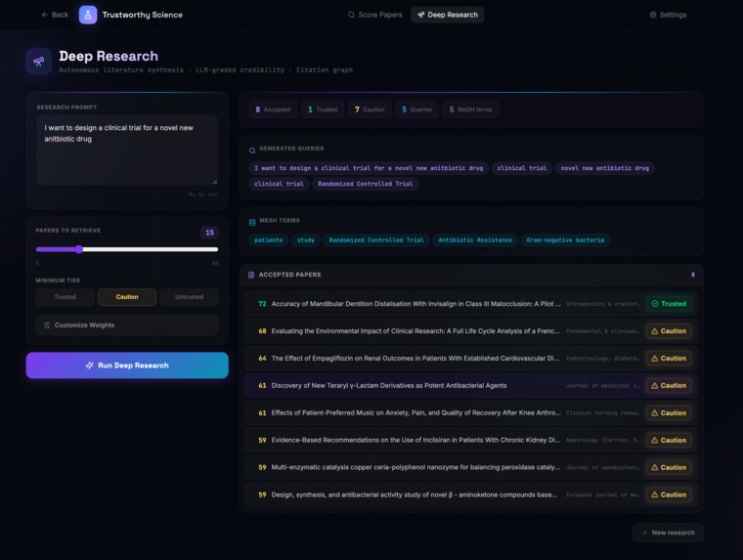Open the Patient-Preferred Music paper

[471, 413]
